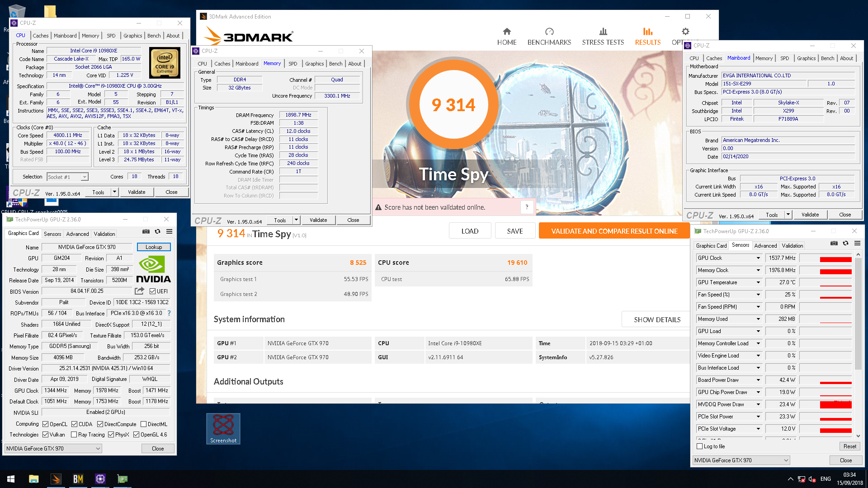This screenshot has width=868, height=488.
Task: Toggle the DirectCompute checkbox
Action: point(100,424)
